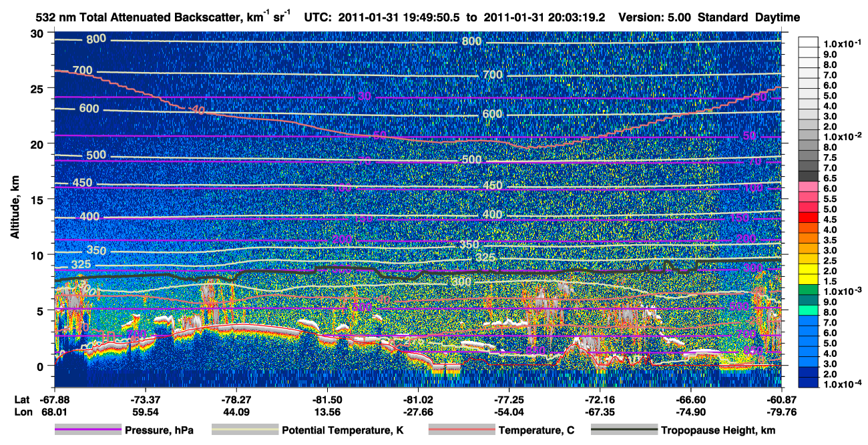Click the longitude value '13.56'
Image resolution: width=868 pixels, height=445 pixels.
327,412
